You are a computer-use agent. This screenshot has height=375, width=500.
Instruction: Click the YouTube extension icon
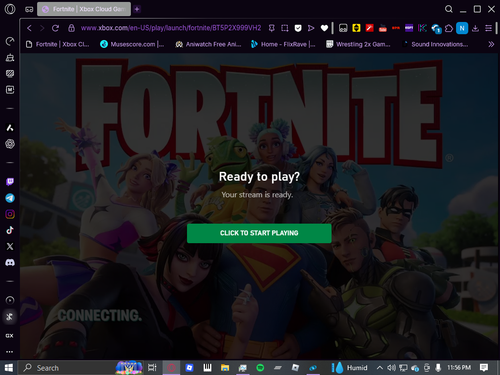tap(383, 28)
